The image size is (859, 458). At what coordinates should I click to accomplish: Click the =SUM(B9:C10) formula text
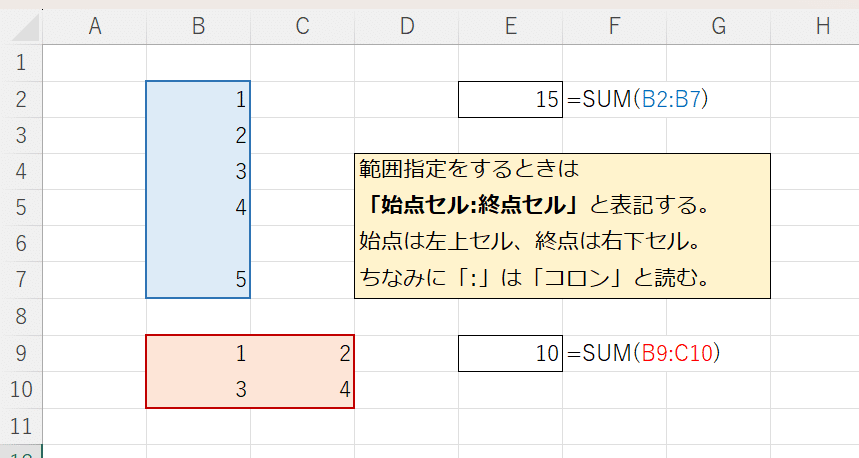coord(644,353)
